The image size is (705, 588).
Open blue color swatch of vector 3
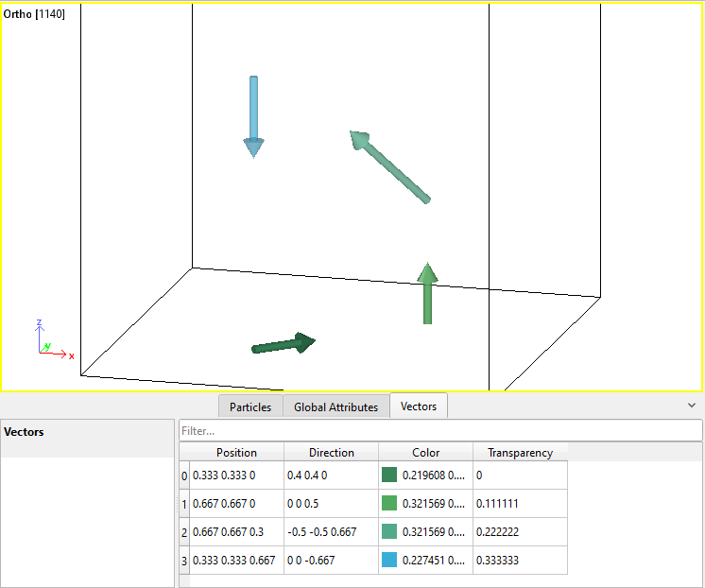tap(389, 561)
